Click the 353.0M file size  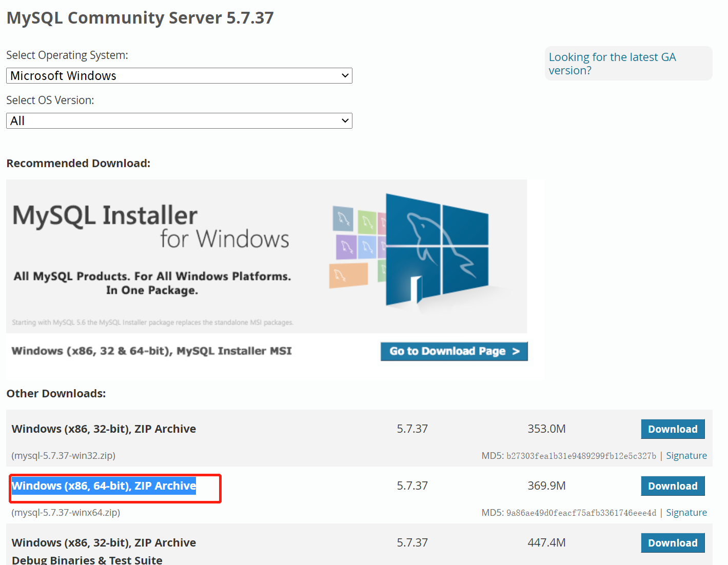546,429
